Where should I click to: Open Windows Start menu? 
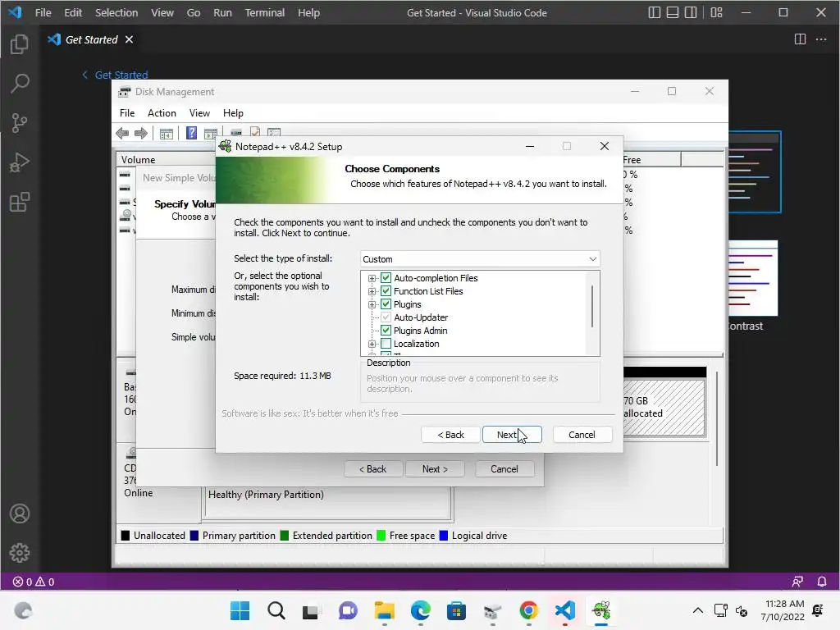click(240, 610)
